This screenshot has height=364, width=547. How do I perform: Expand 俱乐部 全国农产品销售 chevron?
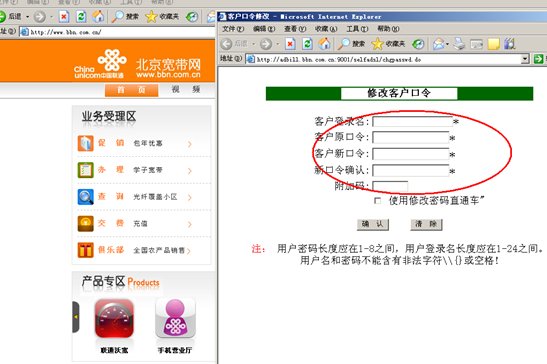click(x=189, y=251)
